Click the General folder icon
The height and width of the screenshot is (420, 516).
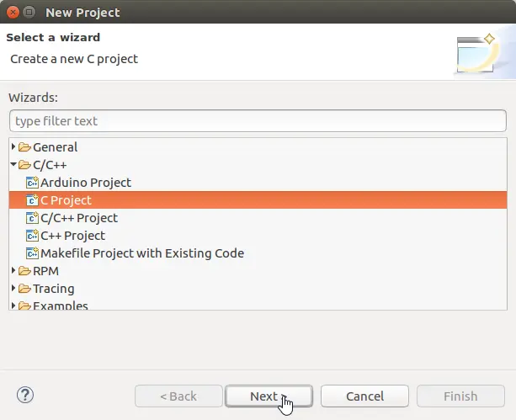click(24, 147)
